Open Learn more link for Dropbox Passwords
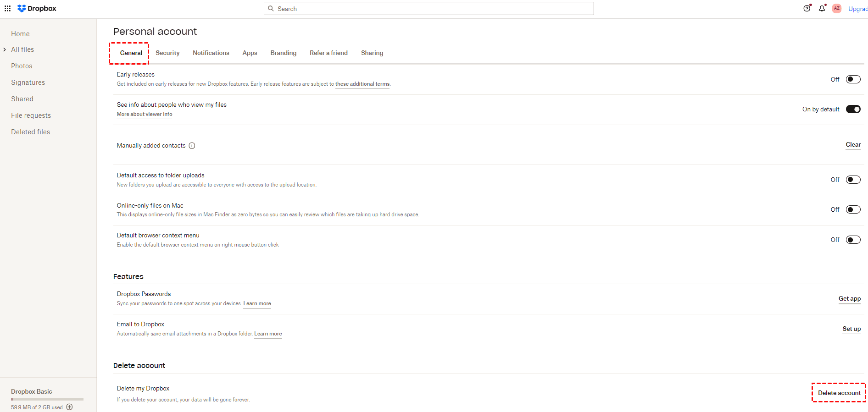The image size is (868, 412). click(257, 303)
